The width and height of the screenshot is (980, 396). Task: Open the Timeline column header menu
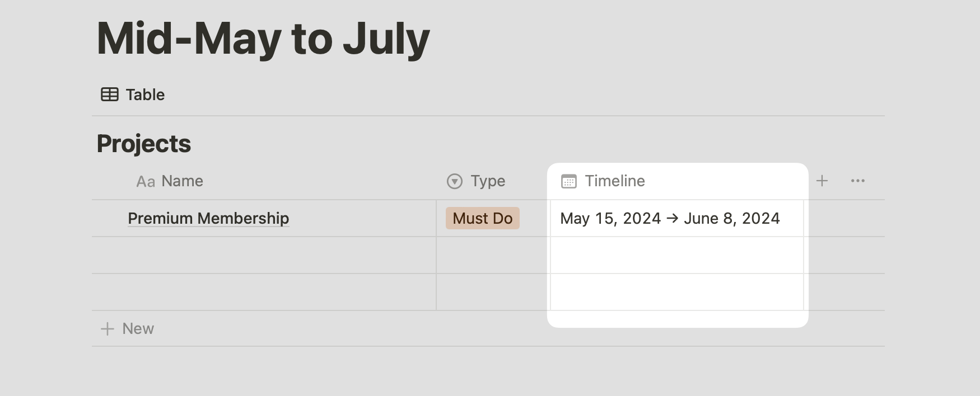coord(677,181)
